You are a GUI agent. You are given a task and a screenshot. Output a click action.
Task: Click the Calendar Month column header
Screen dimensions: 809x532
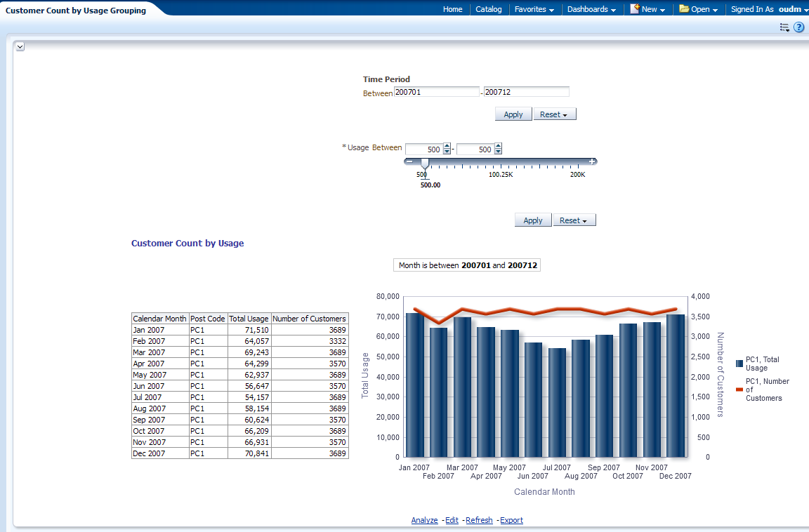(x=160, y=319)
